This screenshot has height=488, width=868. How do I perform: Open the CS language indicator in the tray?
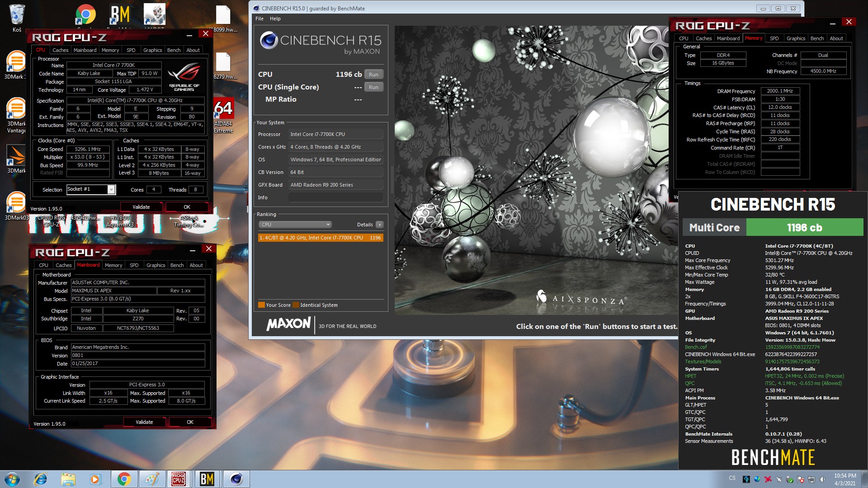point(732,478)
